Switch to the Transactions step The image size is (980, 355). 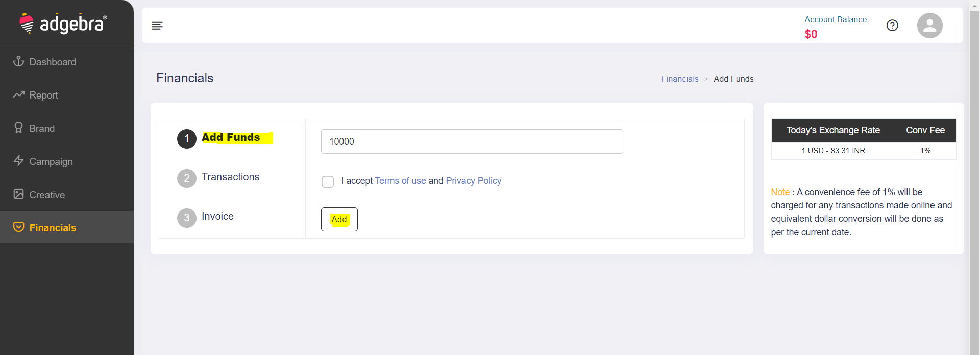click(230, 177)
